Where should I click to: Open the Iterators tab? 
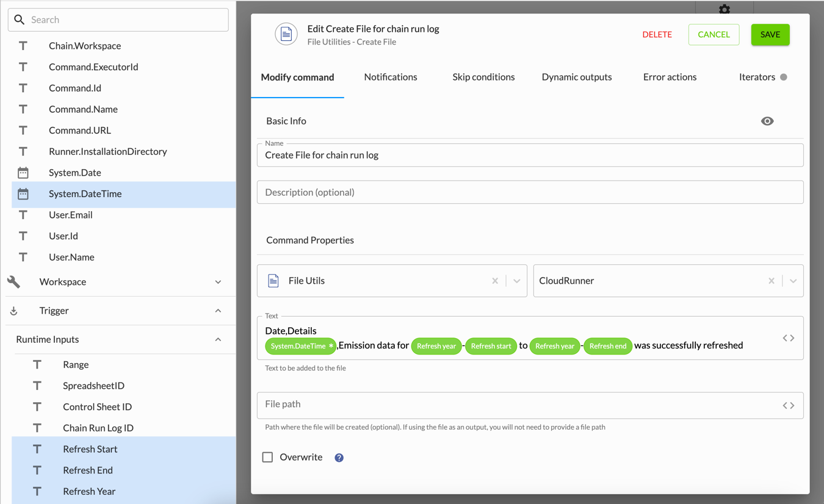pyautogui.click(x=763, y=77)
